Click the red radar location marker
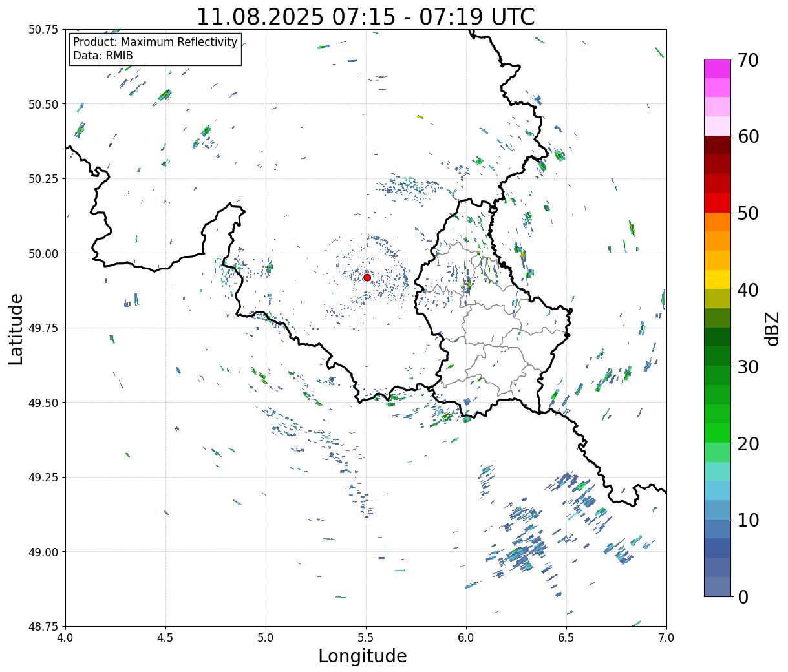Image resolution: width=788 pixels, height=672 pixels. pos(367,277)
